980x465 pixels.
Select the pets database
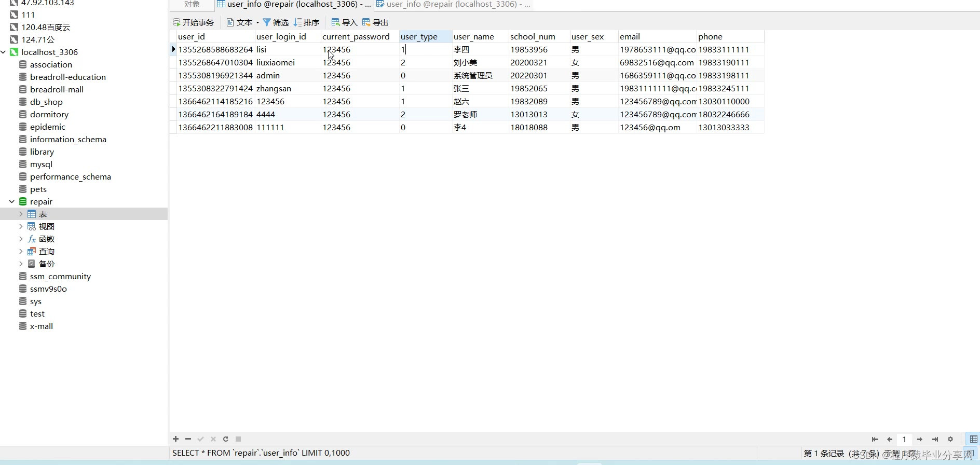pyautogui.click(x=38, y=189)
